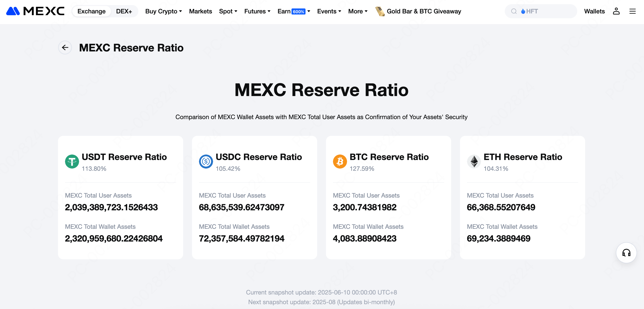This screenshot has width=644, height=309.
Task: Switch to Exchange mode
Action: [91, 11]
